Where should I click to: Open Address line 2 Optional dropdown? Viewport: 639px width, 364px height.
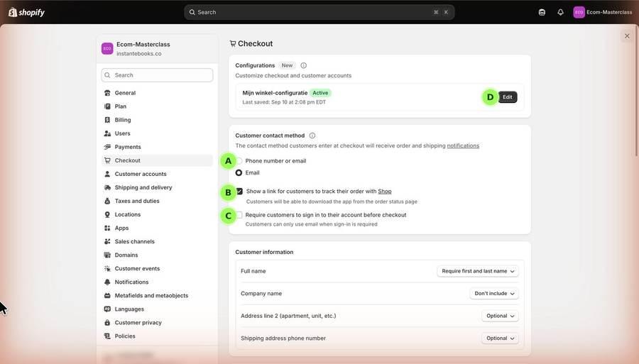[x=500, y=316]
